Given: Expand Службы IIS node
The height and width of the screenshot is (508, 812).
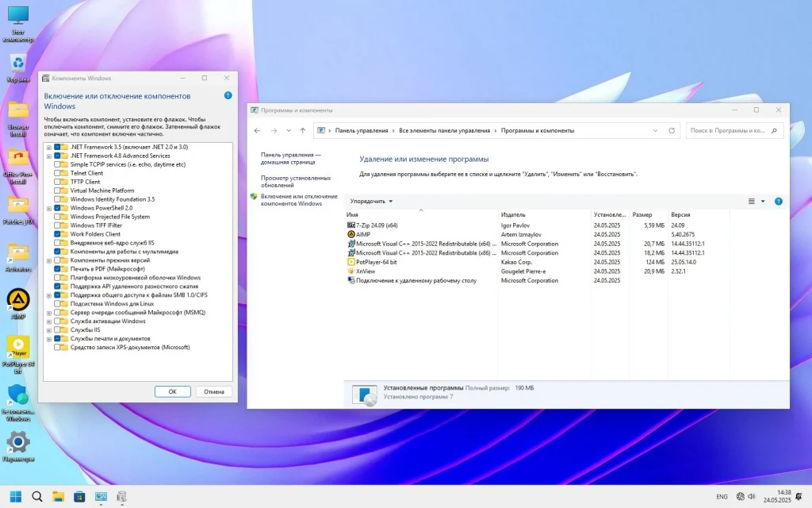Looking at the screenshot, I should (49, 329).
